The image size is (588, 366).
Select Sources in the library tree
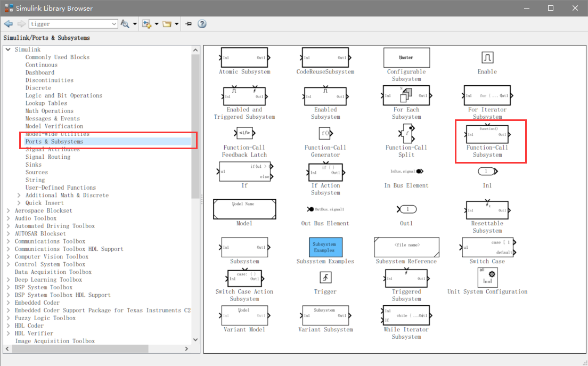click(37, 172)
